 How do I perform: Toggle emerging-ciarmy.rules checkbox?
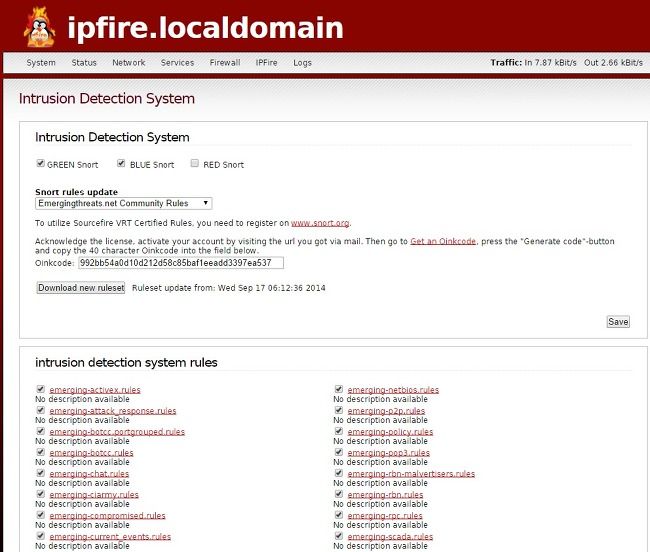pos(40,494)
